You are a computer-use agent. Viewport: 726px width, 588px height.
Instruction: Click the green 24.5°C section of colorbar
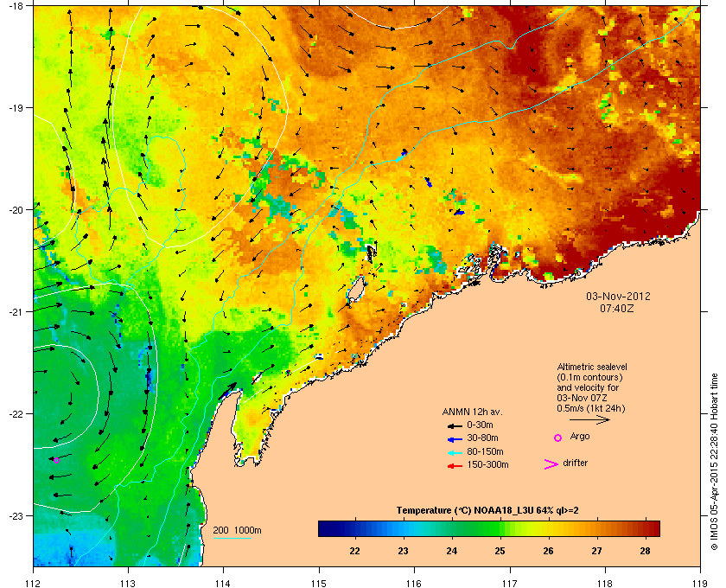coord(475,528)
